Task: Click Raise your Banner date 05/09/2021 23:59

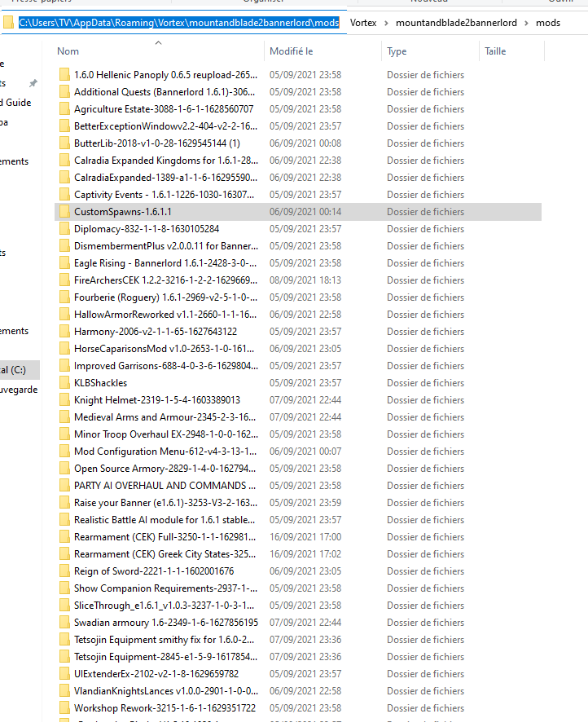Action: click(x=305, y=503)
